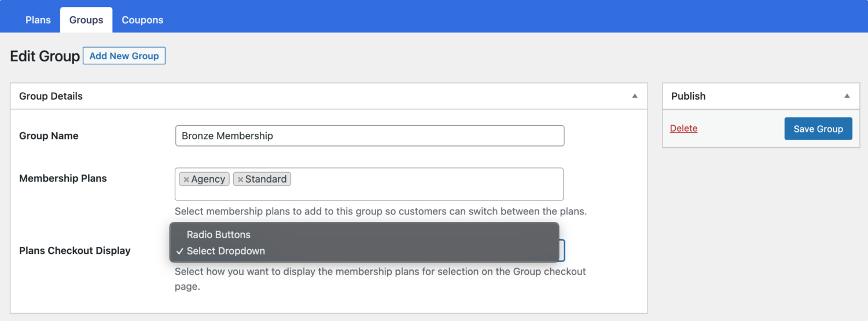The width and height of the screenshot is (868, 321).
Task: Save the group changes
Action: [818, 129]
